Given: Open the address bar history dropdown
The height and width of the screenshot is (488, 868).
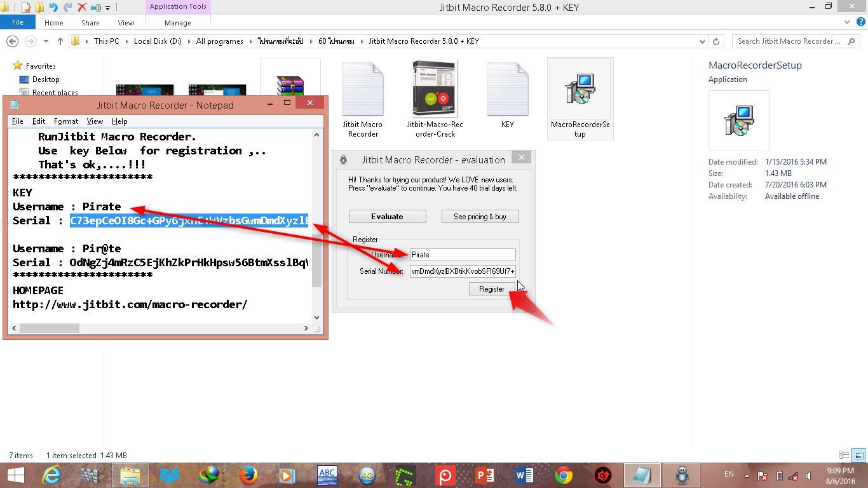Looking at the screenshot, I should (x=702, y=41).
